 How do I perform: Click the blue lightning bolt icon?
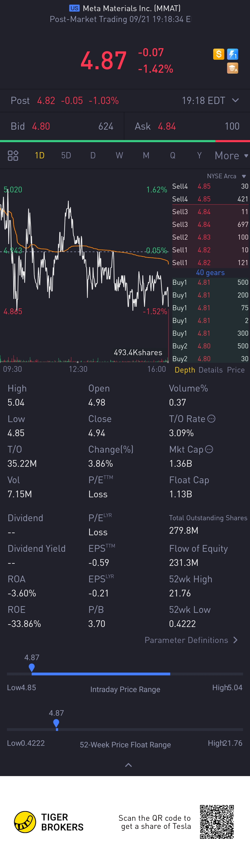click(x=232, y=54)
